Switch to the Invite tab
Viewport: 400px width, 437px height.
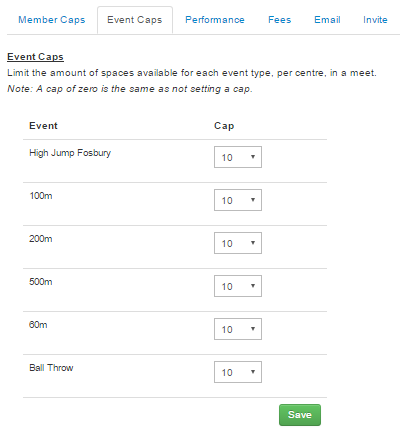pyautogui.click(x=375, y=20)
